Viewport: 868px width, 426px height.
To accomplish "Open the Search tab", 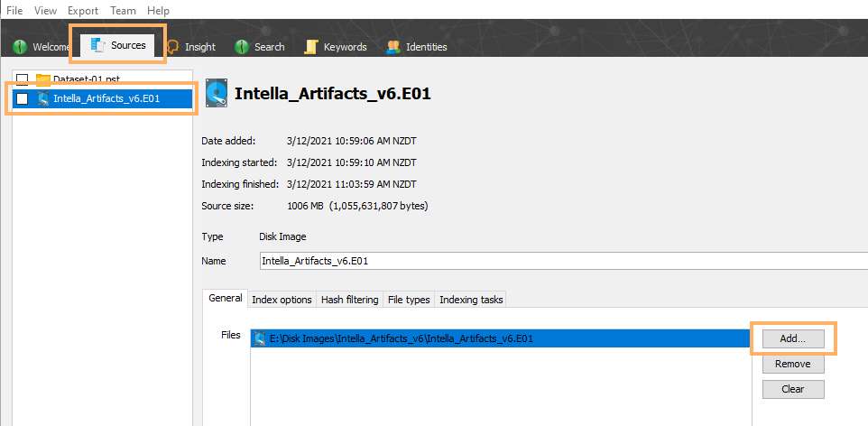I will [x=260, y=47].
